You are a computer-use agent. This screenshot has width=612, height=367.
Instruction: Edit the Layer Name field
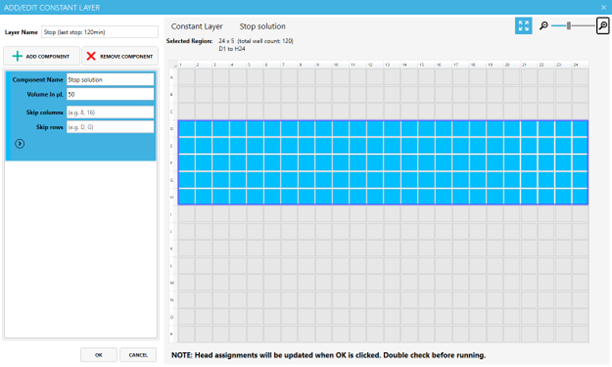(100, 32)
